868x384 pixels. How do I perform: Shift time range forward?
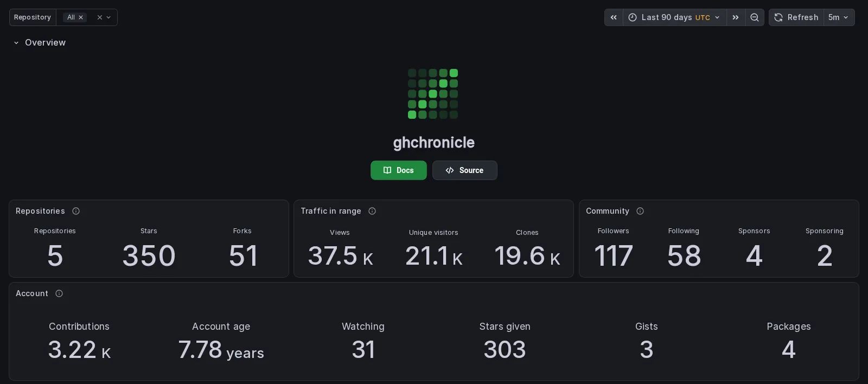click(736, 17)
